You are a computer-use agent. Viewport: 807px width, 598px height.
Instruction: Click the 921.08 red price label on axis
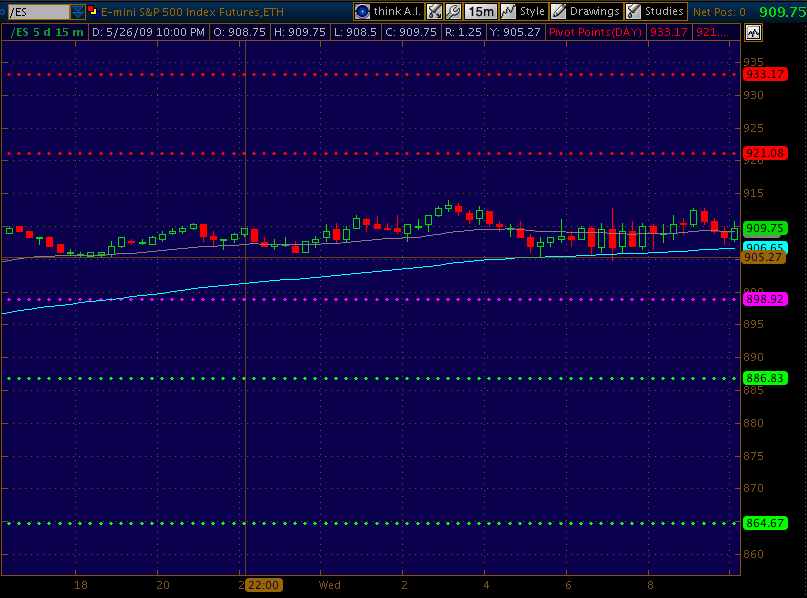tap(764, 153)
